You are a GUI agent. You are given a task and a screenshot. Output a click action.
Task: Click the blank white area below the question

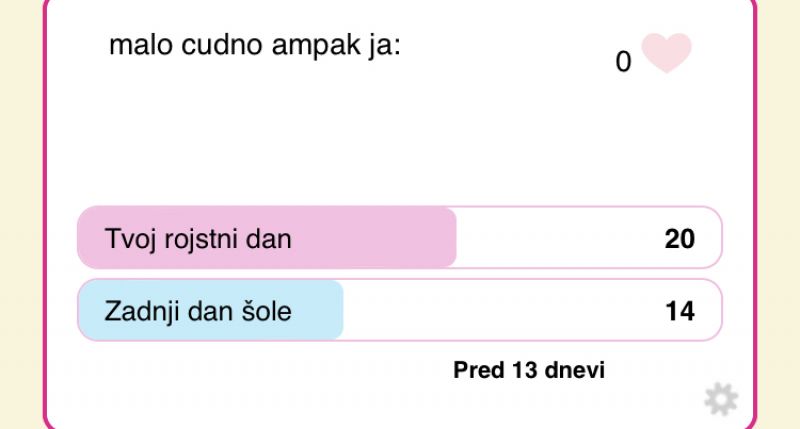[x=350, y=140]
